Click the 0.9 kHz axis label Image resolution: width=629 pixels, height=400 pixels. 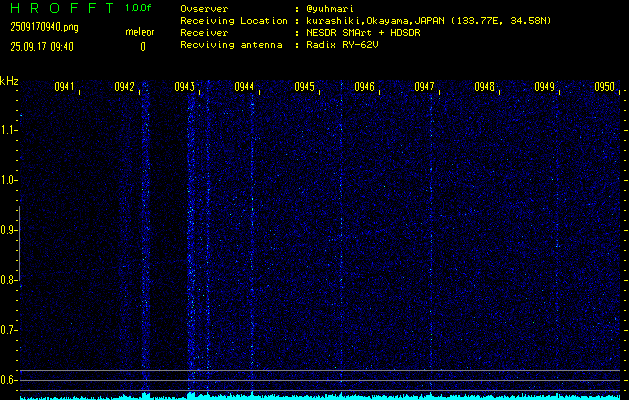tap(8, 230)
